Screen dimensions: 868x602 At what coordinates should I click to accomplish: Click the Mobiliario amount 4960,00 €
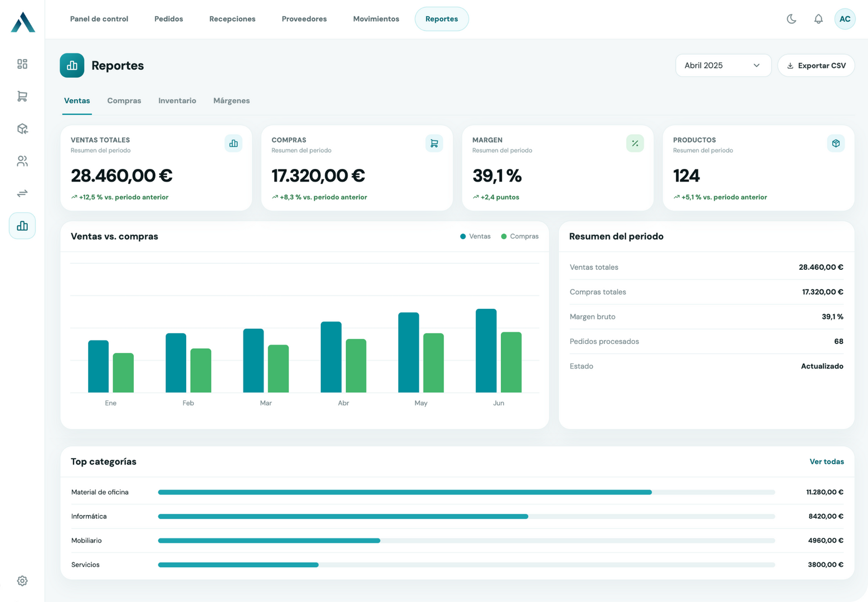tap(826, 541)
